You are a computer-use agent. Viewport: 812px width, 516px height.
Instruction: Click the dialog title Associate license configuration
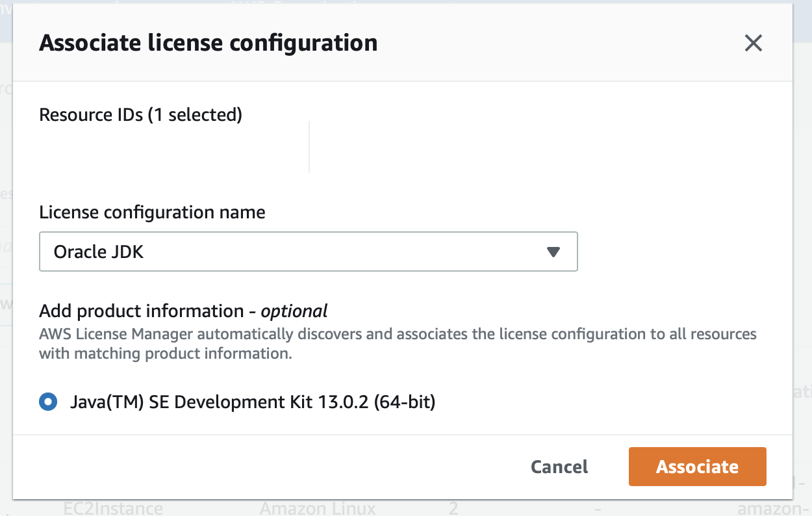[x=209, y=43]
